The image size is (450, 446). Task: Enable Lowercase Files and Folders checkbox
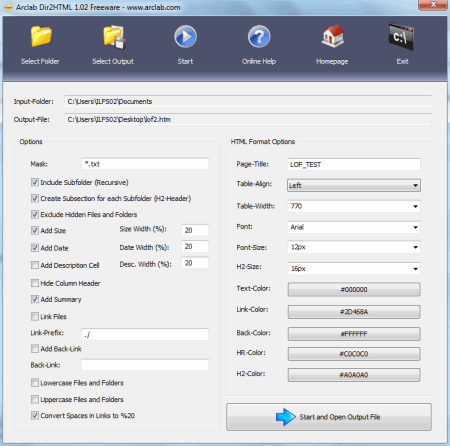(x=35, y=383)
